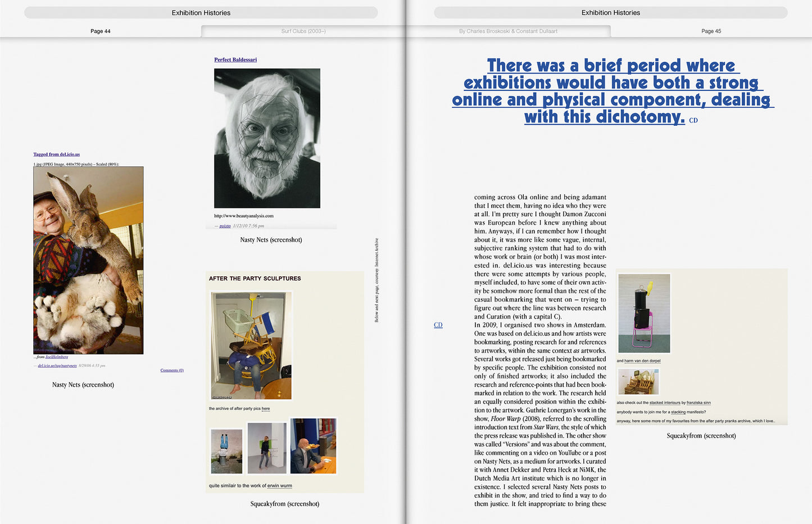
Task: Click the CD link in left margin
Action: 438,325
